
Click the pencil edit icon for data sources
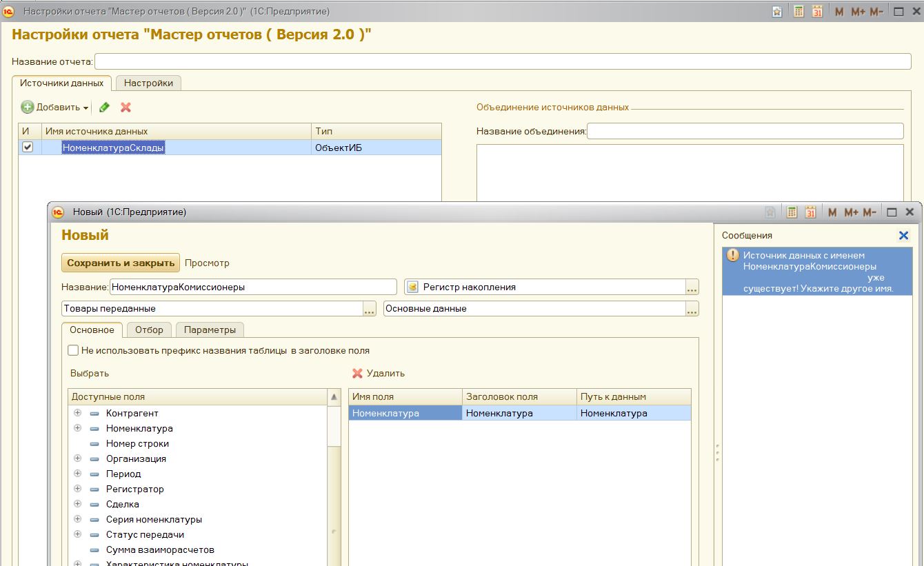click(x=105, y=107)
